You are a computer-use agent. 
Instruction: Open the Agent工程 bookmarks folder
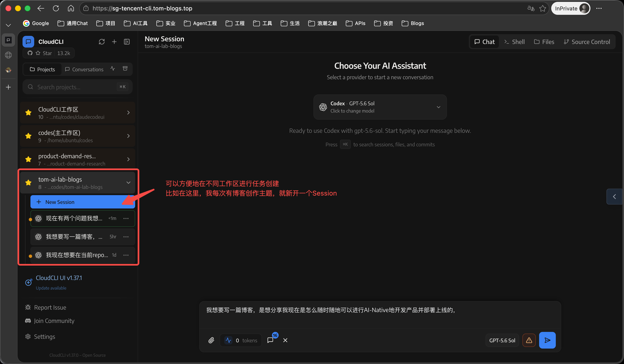pos(200,23)
